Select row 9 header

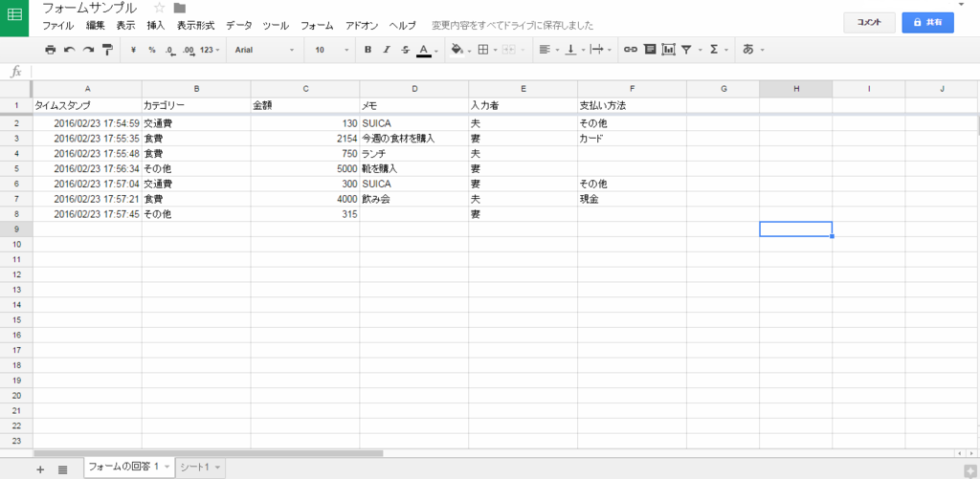click(16, 229)
